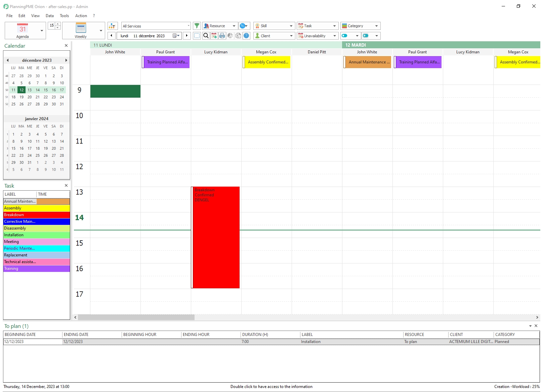
Task: Decrease the interval stepper value
Action: click(x=58, y=28)
